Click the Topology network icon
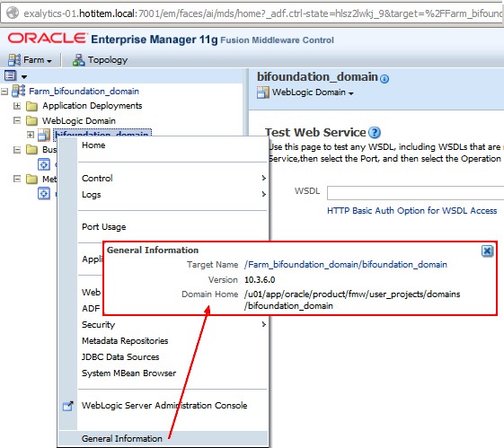 click(78, 60)
